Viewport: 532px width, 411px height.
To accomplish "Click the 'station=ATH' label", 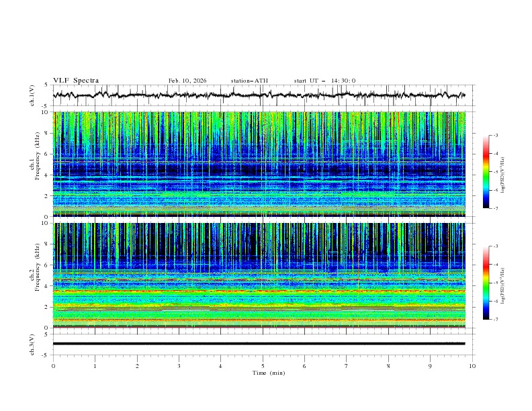I will pos(249,81).
